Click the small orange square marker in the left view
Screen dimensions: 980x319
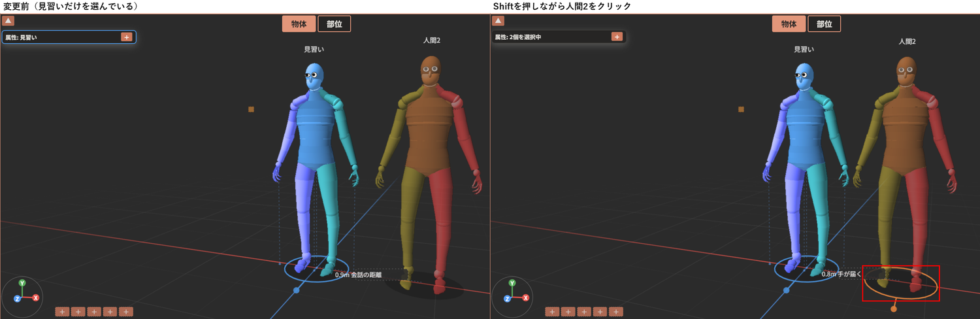click(251, 109)
